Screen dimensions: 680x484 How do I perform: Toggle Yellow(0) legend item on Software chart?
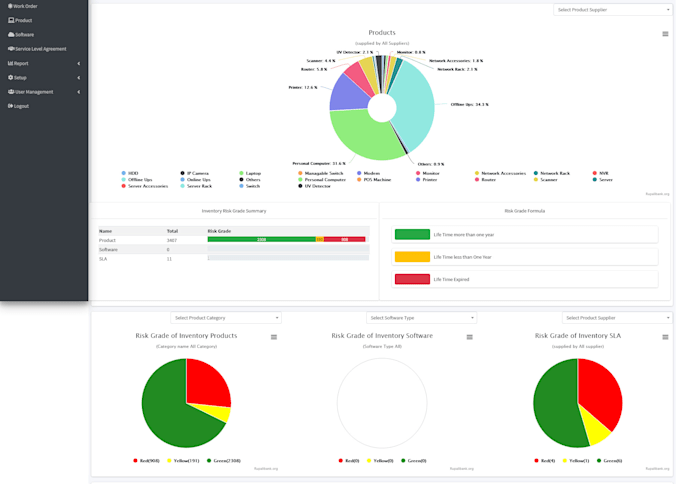pyautogui.click(x=380, y=461)
